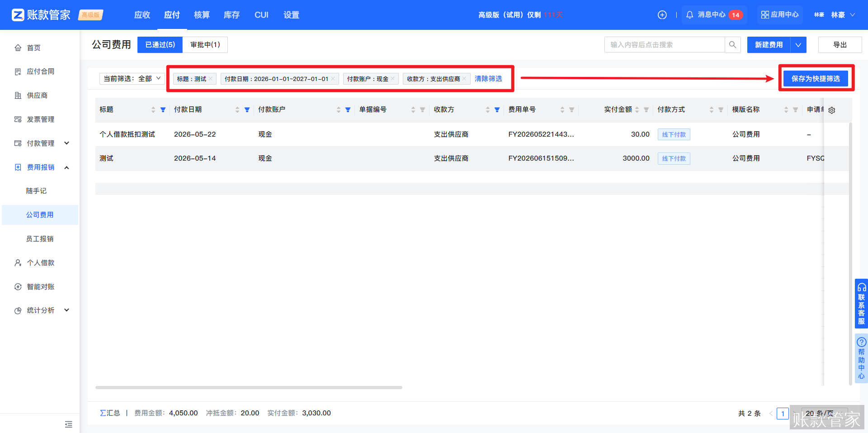Select the 已通过(5) tab
The width and height of the screenshot is (868, 433).
[160, 45]
